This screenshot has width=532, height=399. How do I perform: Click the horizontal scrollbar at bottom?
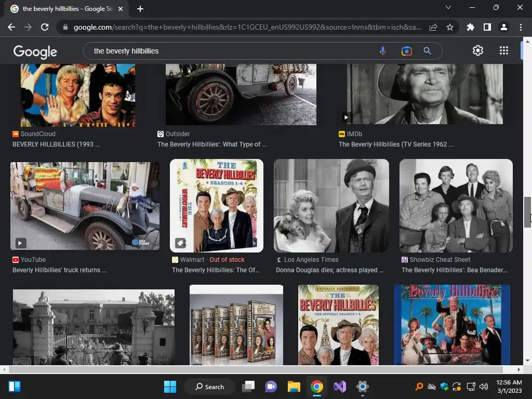[256, 369]
